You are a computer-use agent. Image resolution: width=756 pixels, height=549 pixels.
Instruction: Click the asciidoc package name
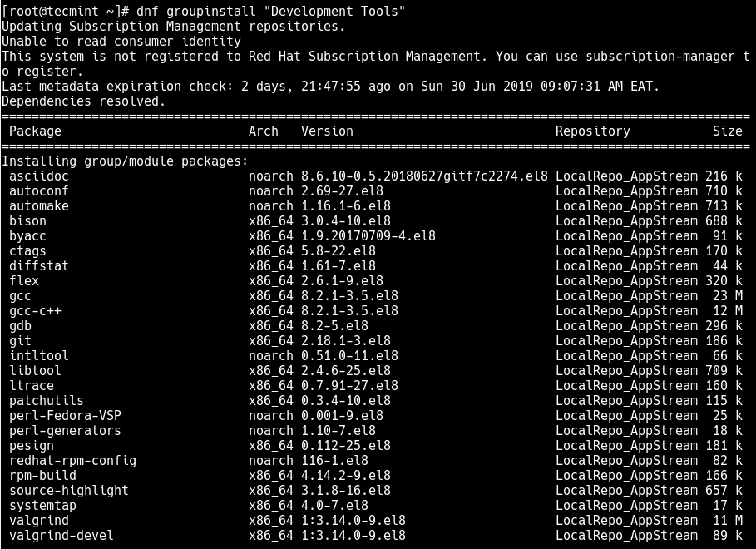(x=38, y=176)
